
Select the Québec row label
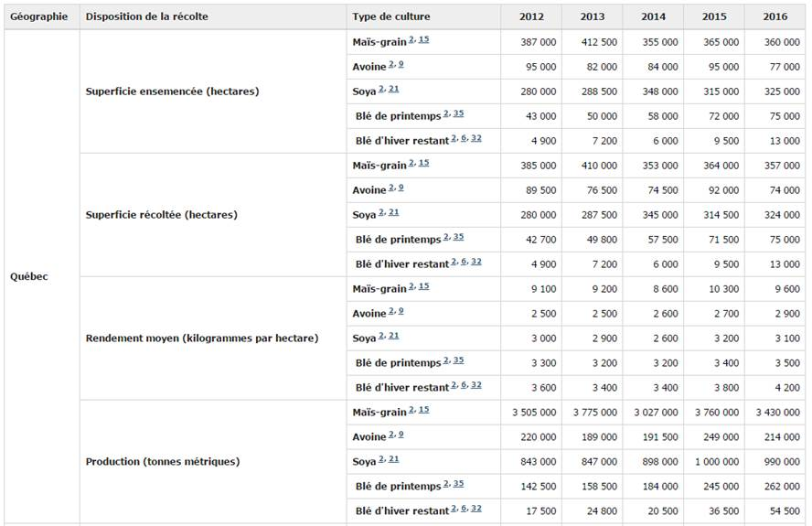[29, 276]
